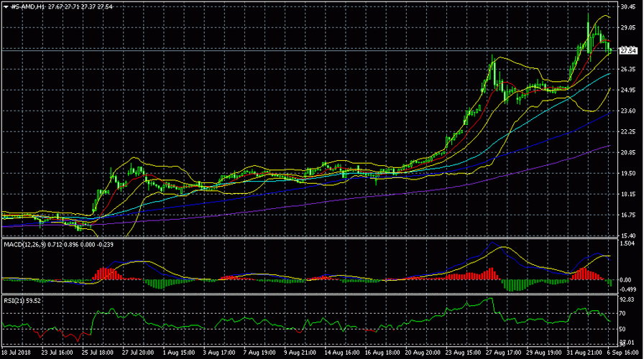Click the small triangle before #S-AMD,H1 title

6,7
